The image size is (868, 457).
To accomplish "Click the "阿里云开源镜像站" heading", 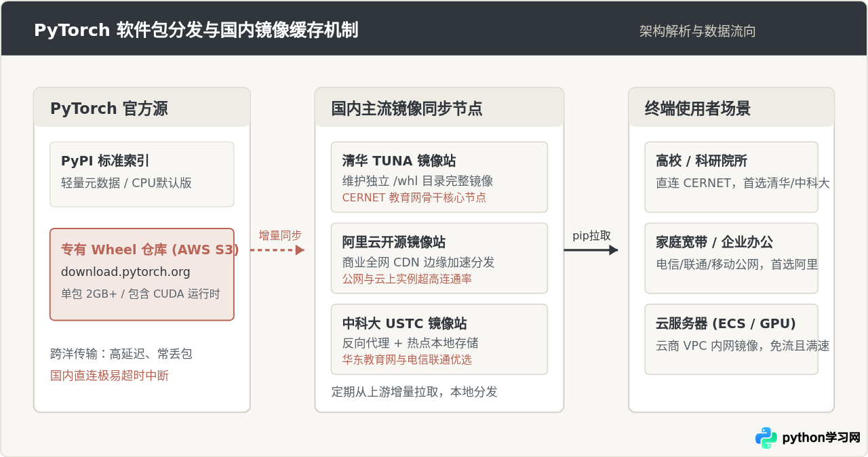I will pos(394,242).
